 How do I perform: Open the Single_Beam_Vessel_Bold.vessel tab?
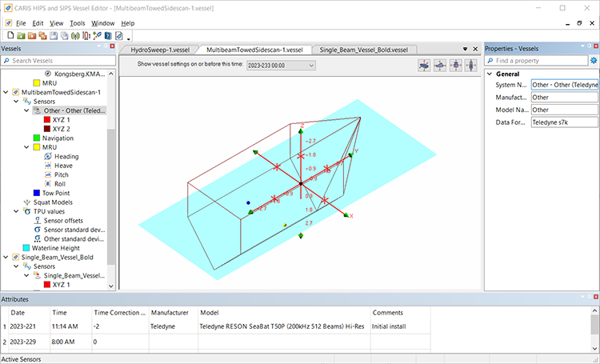[363, 50]
